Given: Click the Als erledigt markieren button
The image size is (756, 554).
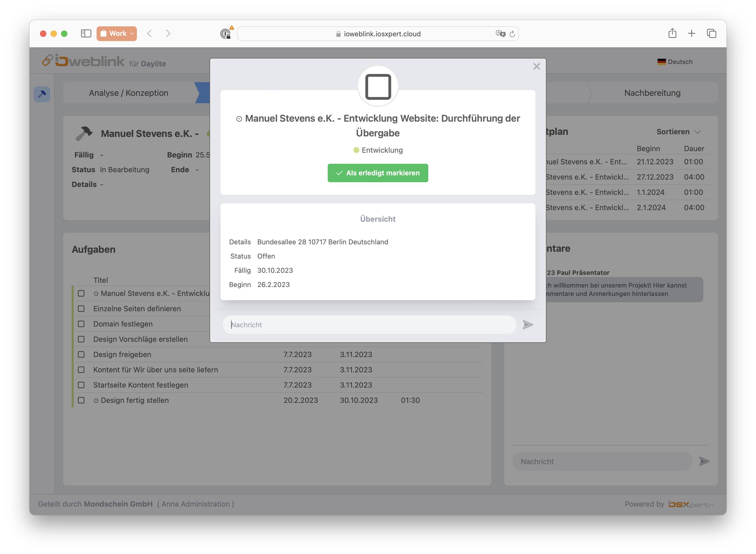Looking at the screenshot, I should click(x=378, y=173).
